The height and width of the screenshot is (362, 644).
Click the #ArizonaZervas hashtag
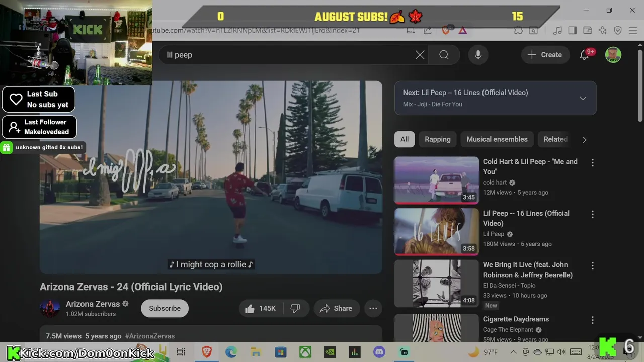pos(150,336)
